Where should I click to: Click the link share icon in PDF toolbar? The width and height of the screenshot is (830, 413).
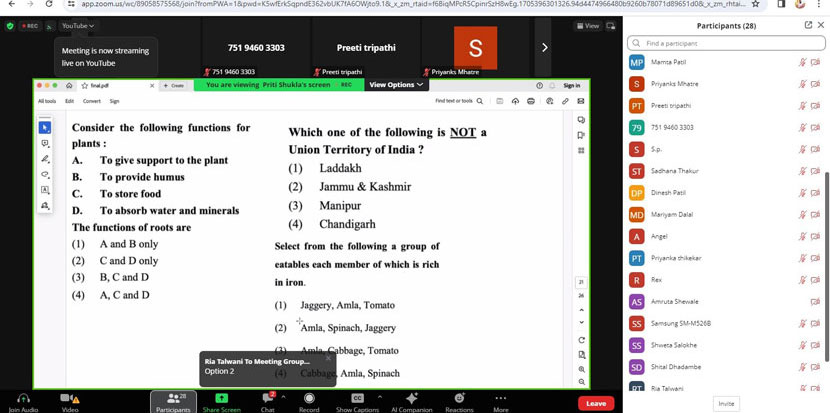(x=565, y=101)
